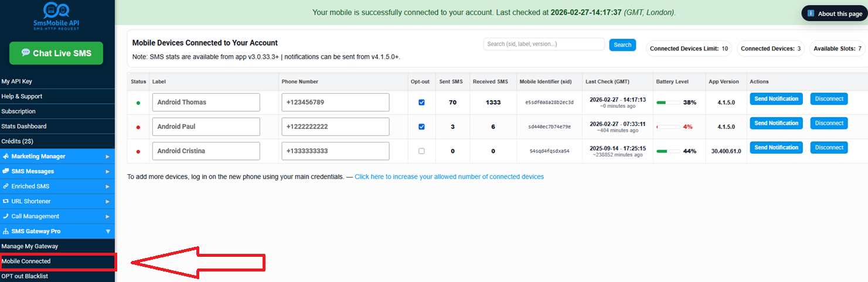
Task: Click link to increase allowed connected devices
Action: 449,176
